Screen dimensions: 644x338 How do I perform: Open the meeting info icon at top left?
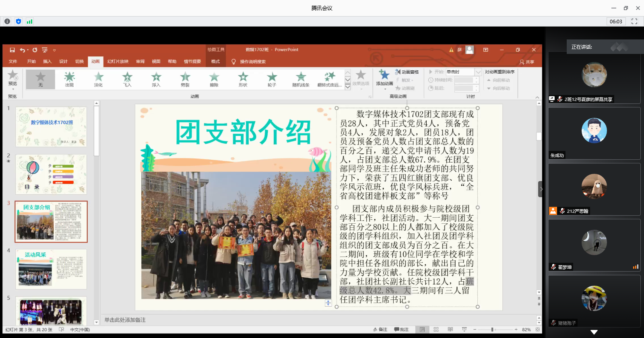(x=7, y=21)
